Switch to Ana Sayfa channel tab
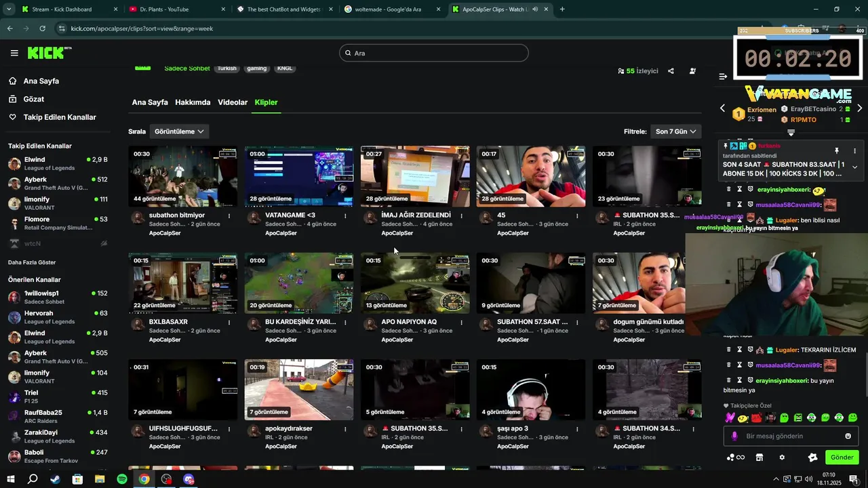 (150, 102)
